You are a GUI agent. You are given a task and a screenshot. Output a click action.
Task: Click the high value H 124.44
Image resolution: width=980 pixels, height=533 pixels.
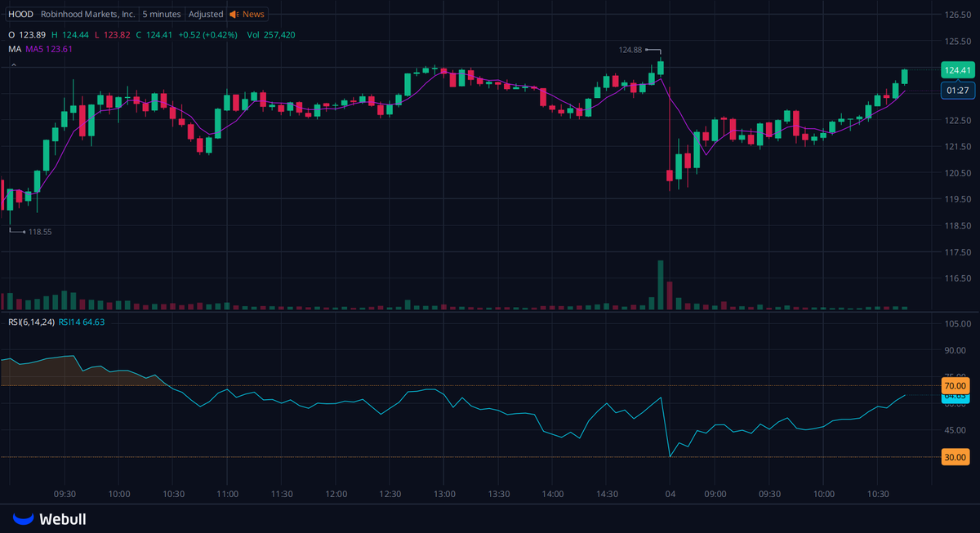pos(71,35)
